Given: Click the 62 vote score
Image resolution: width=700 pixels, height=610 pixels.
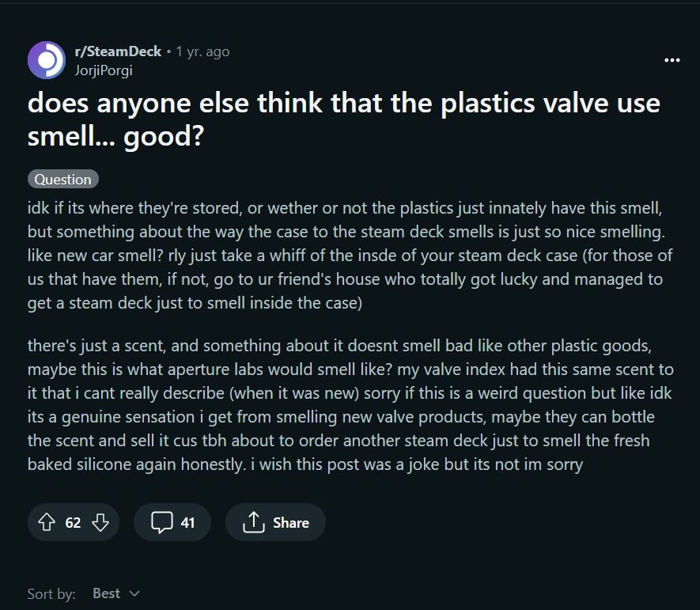Looking at the screenshot, I should click(x=74, y=522).
